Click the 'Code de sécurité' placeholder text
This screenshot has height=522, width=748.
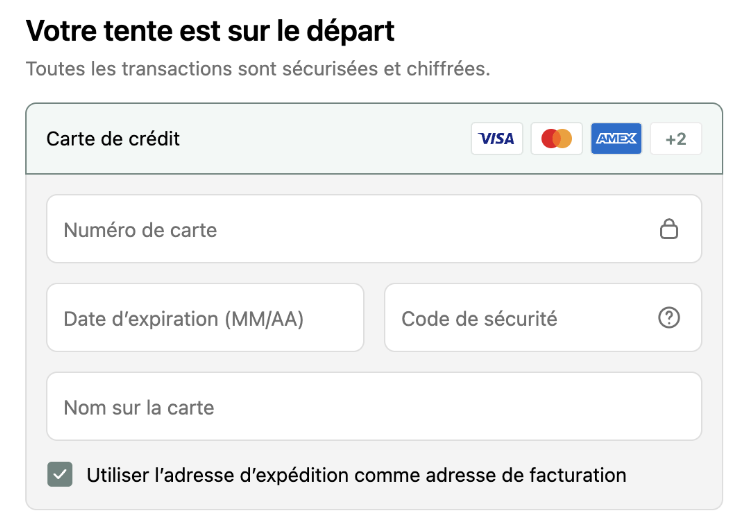[x=479, y=319]
